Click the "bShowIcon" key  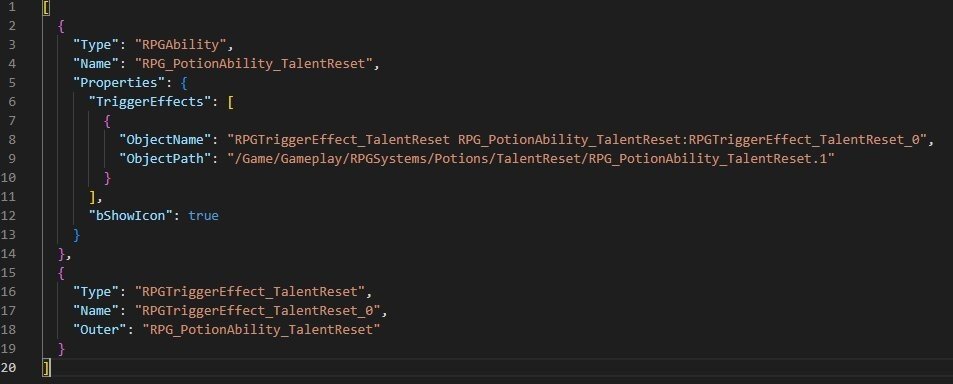(131, 216)
